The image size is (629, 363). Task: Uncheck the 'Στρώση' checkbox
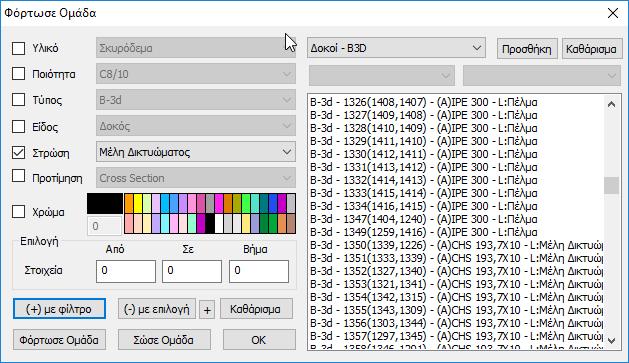18,152
